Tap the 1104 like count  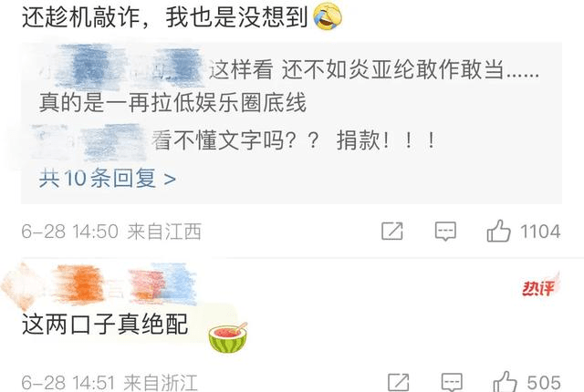tap(540, 232)
